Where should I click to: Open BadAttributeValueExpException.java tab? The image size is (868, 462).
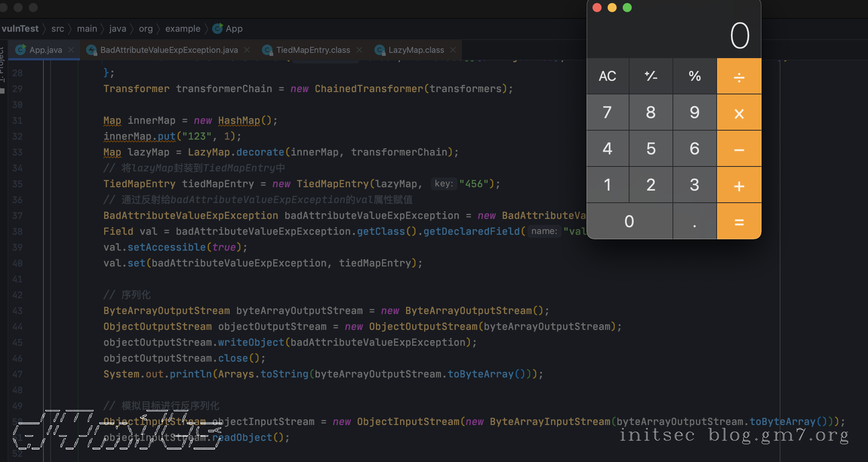169,50
